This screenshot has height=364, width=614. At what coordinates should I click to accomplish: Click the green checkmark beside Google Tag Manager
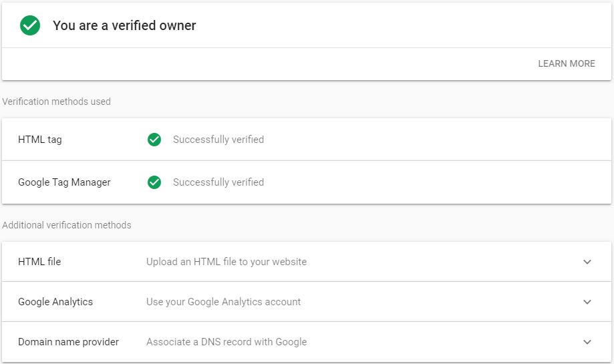coord(154,182)
